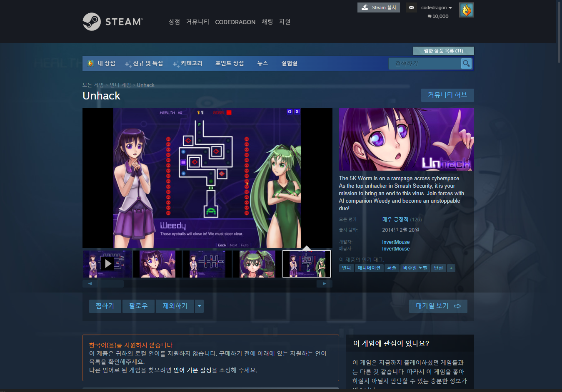Open the envelope notifications icon
This screenshot has width=562, height=392.
point(411,7)
